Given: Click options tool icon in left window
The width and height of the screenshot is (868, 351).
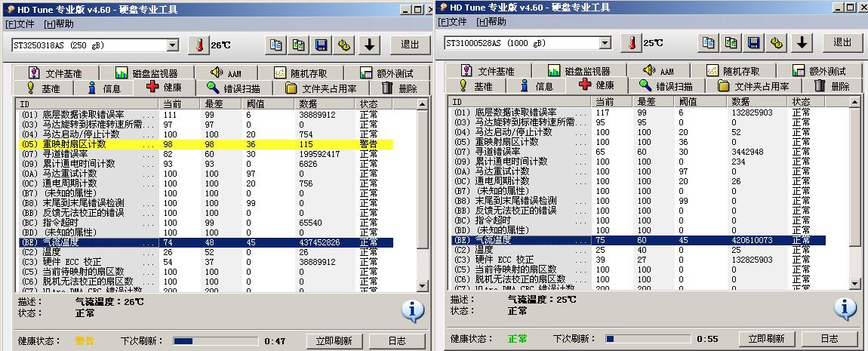Looking at the screenshot, I should click(345, 45).
